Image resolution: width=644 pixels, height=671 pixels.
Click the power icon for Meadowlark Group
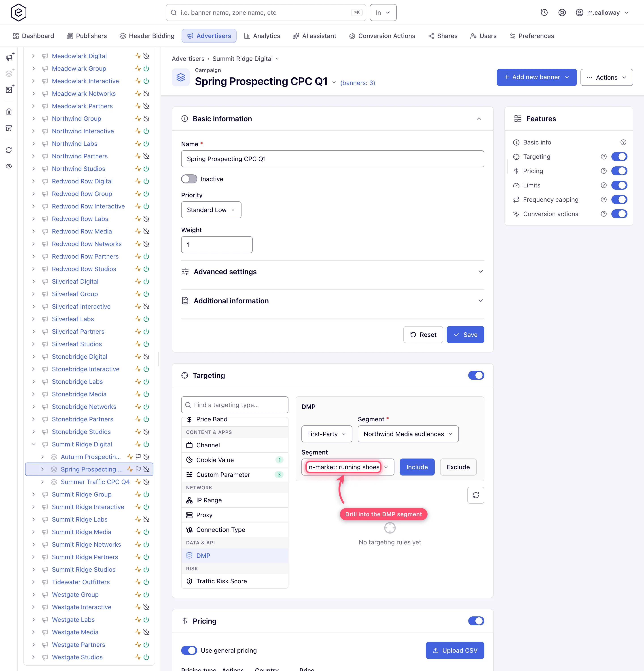coord(146,68)
